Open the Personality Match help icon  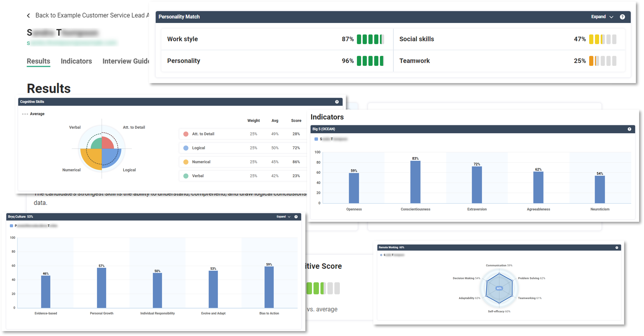point(622,17)
